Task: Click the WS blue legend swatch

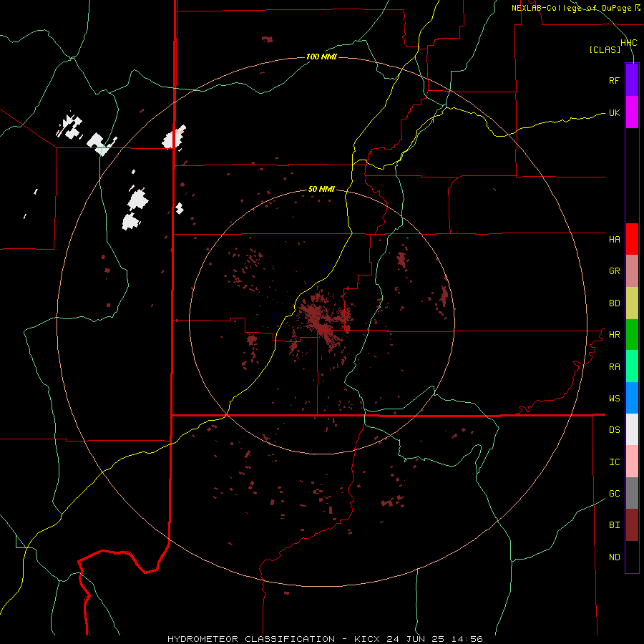Action: [x=632, y=398]
